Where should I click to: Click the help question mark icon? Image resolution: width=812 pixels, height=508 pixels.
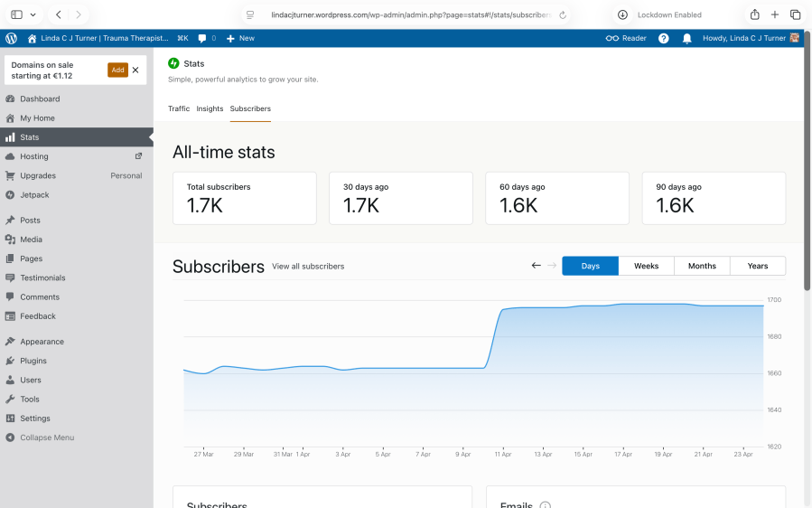point(664,38)
